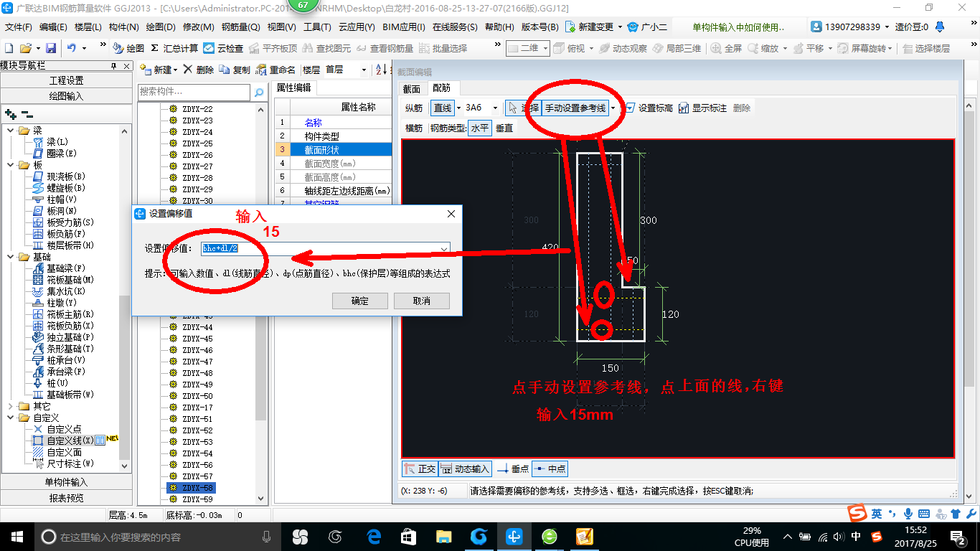Open Windows Start menu
This screenshot has width=980, height=551.
tap(16, 536)
